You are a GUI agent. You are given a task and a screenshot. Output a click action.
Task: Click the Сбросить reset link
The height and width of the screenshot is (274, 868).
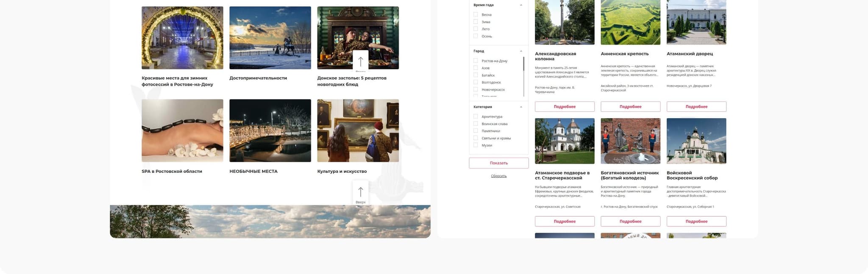(498, 176)
